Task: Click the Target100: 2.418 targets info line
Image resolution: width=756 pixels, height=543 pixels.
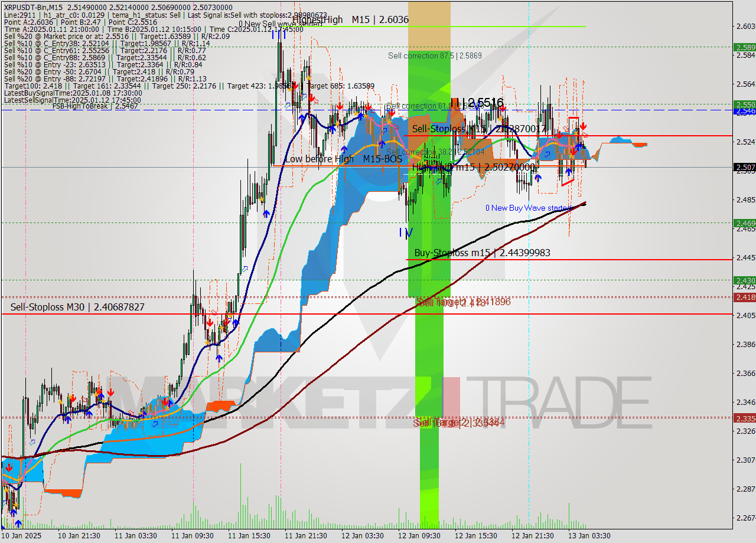Action: point(189,86)
